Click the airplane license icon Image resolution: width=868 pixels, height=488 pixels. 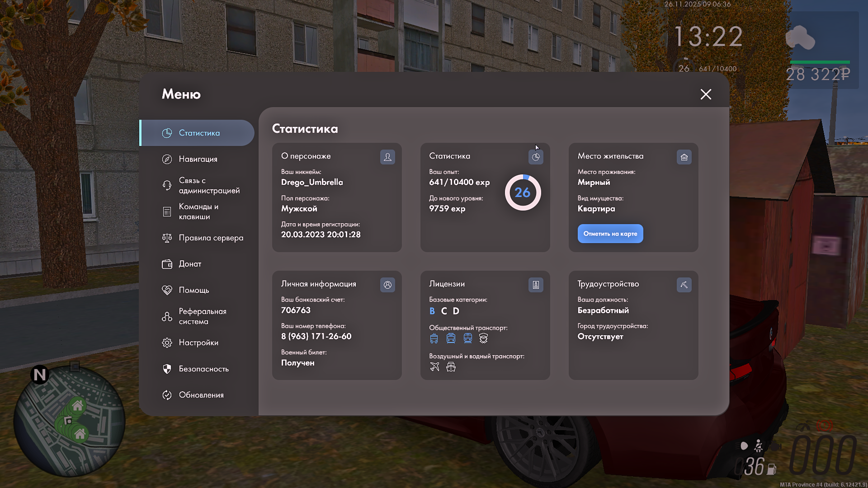pyautogui.click(x=434, y=366)
